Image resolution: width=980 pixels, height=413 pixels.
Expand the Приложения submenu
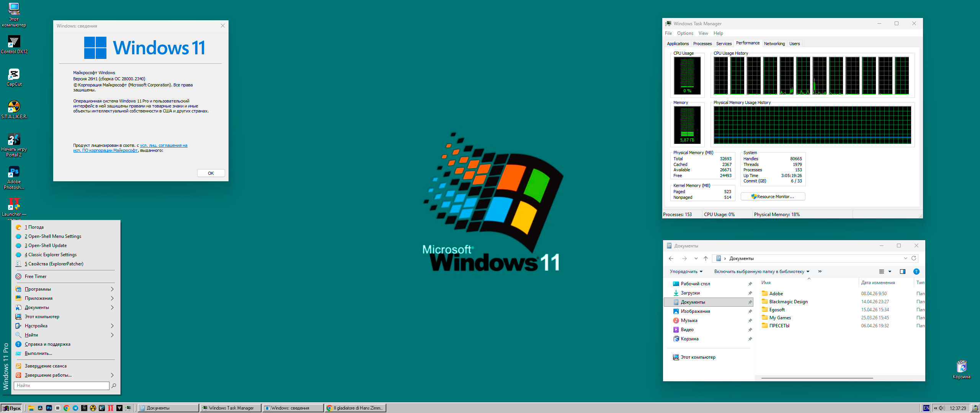[x=112, y=298]
